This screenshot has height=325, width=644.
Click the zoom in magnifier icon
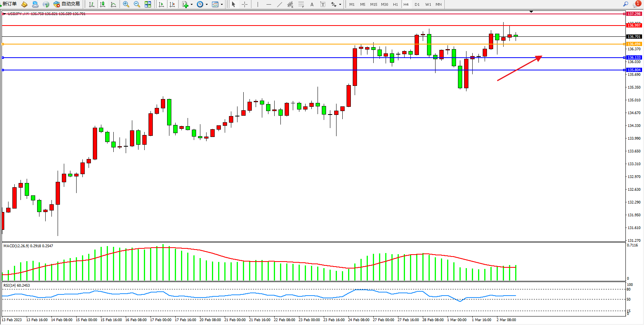pos(126,4)
